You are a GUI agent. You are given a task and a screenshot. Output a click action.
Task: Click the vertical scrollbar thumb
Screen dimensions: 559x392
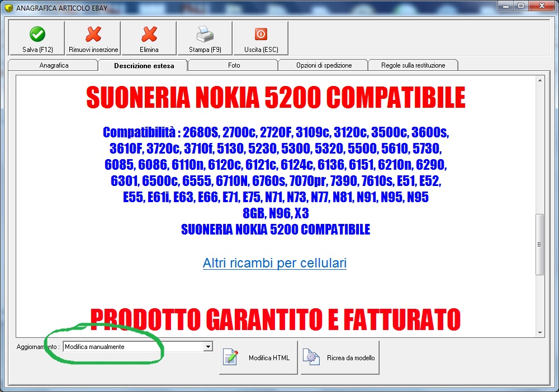coord(540,244)
